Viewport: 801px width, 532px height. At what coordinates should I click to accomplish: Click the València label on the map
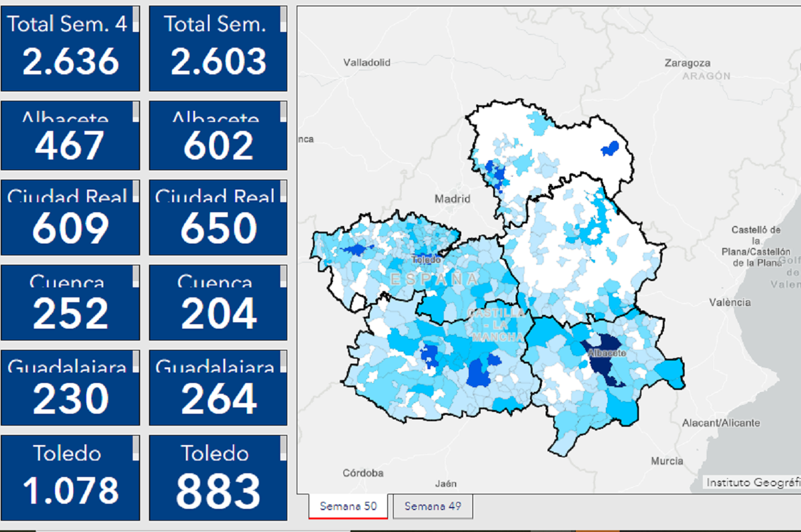730,302
